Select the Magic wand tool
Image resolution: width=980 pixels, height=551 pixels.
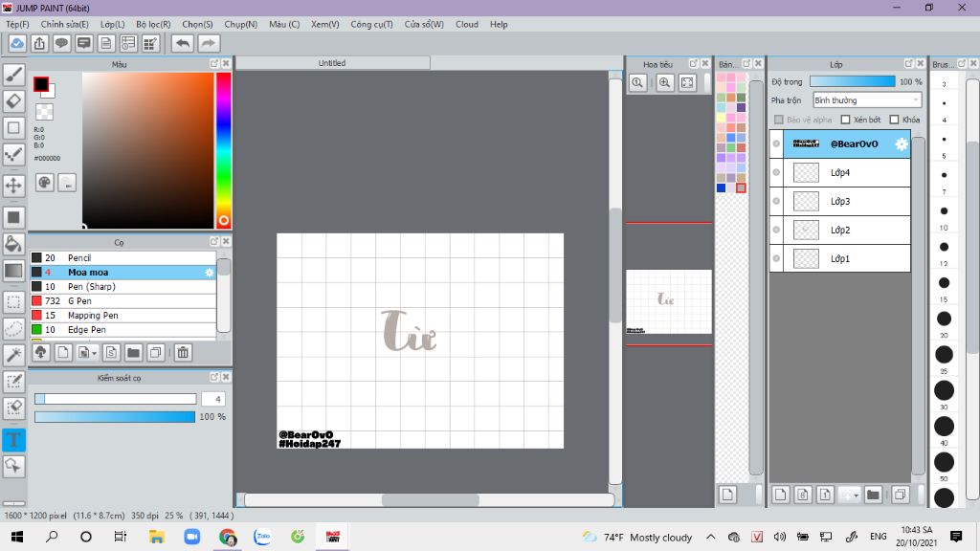[13, 355]
